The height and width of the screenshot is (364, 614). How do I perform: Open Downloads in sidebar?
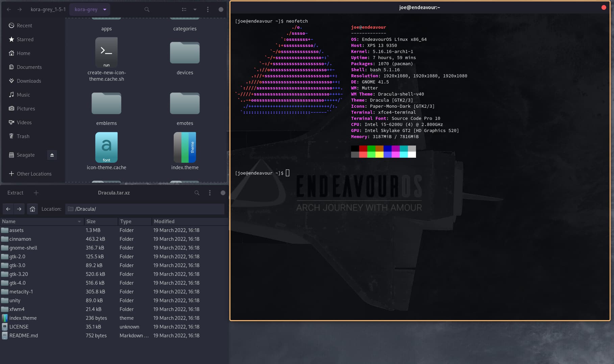(33, 81)
